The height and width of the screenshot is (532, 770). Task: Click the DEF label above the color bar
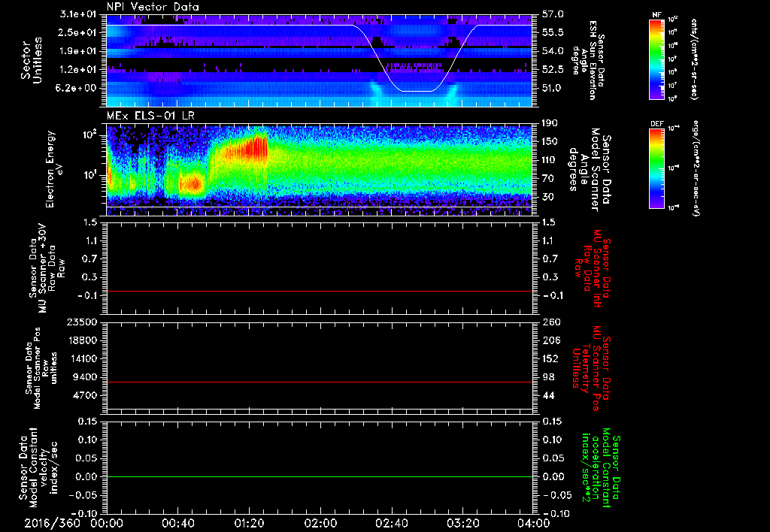point(657,124)
